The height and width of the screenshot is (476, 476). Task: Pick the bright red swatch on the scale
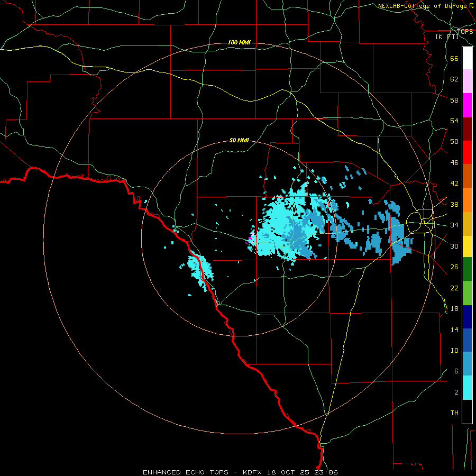click(467, 152)
